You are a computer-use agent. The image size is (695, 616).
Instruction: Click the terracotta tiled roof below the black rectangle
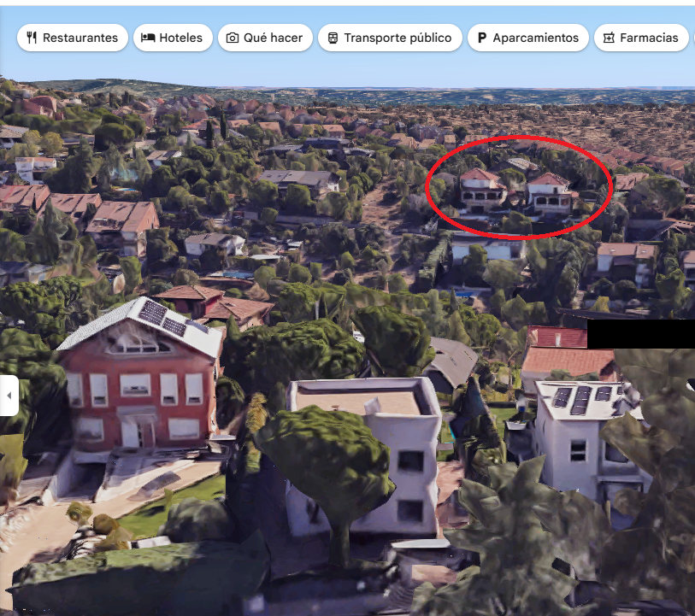(568, 361)
